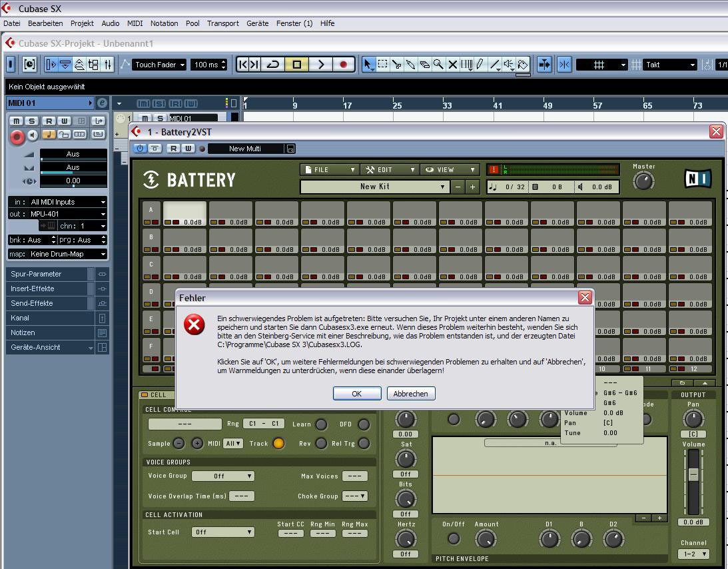
Task: Open the Voice Group Off dropdown
Action: (223, 476)
